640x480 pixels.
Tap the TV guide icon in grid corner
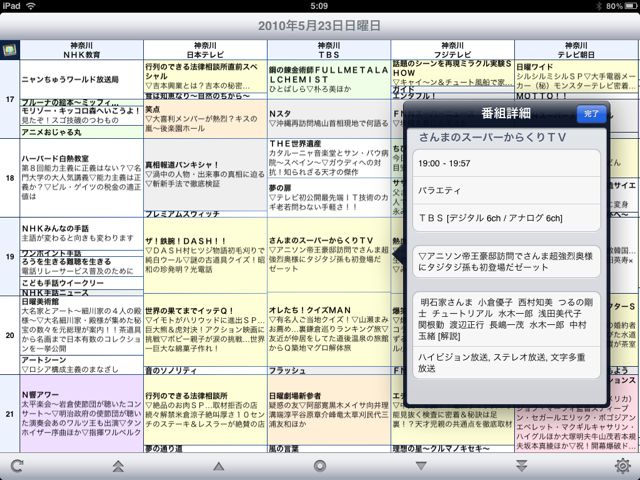point(9,50)
